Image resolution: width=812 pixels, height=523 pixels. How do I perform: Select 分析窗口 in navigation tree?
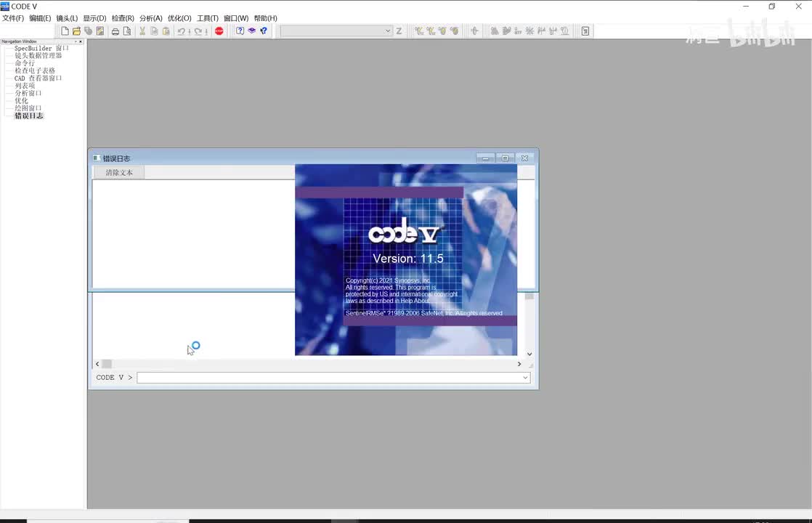coord(28,93)
